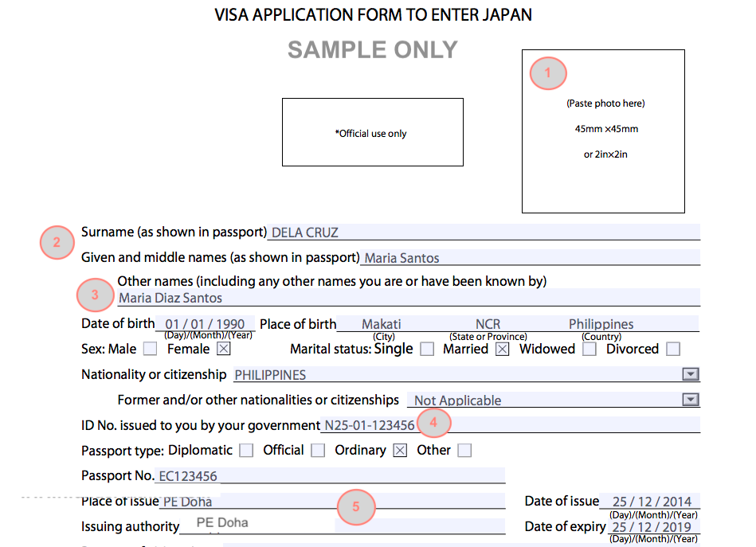
Task: Click the Surname field containing DELA CRUZ
Action: tap(484, 232)
